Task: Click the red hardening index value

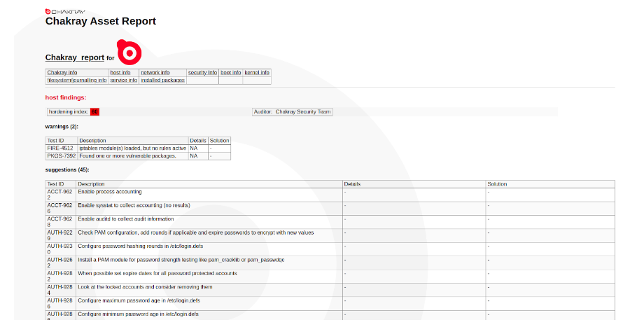Action: point(95,112)
